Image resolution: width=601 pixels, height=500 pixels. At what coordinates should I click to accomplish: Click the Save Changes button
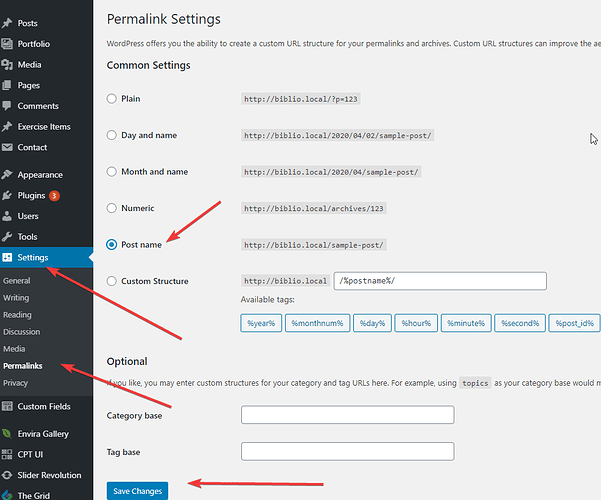pos(137,491)
